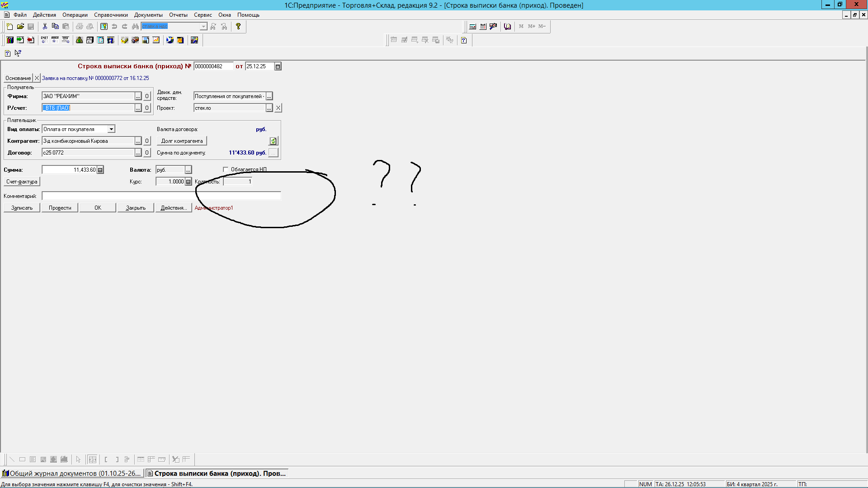The width and height of the screenshot is (868, 488).
Task: Click the red chart report icon
Action: tap(156, 40)
